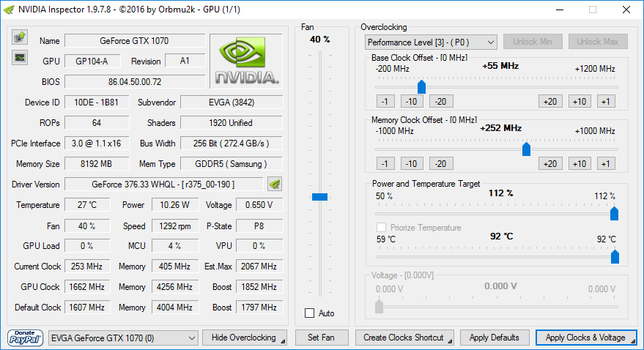Viewport: 644px width, 350px height.
Task: Click the Est.Max value 2067 MHz
Action: coord(259,267)
